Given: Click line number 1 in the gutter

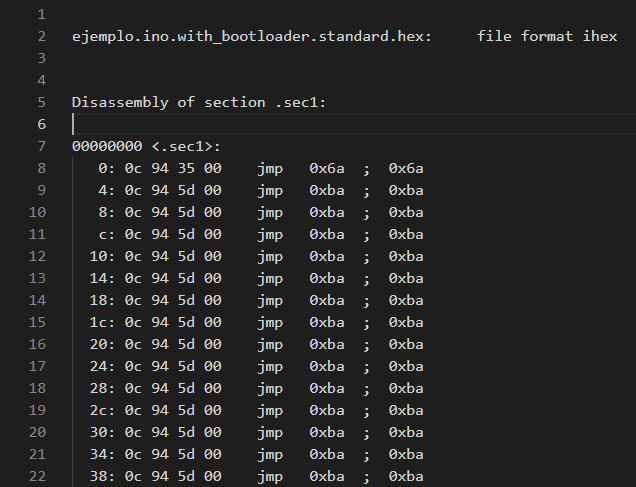Looking at the screenshot, I should coord(40,15).
